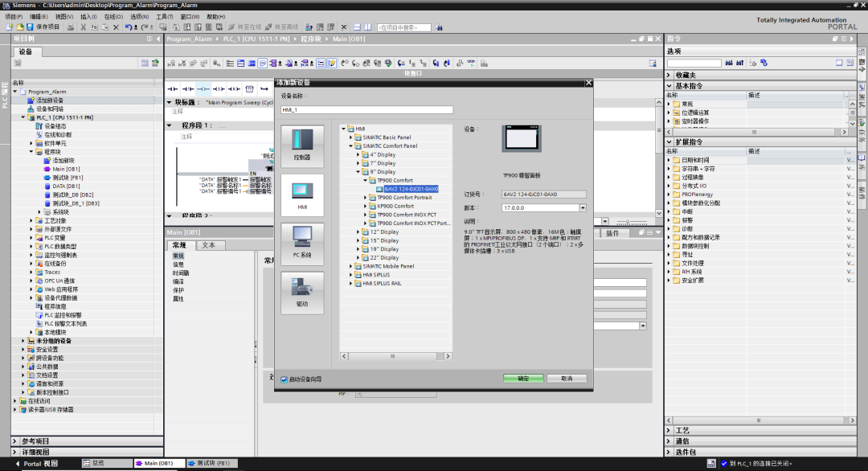This screenshot has width=868, height=471.
Task: Expand the SIMATIC Mobile Panel folder
Action: point(351,266)
